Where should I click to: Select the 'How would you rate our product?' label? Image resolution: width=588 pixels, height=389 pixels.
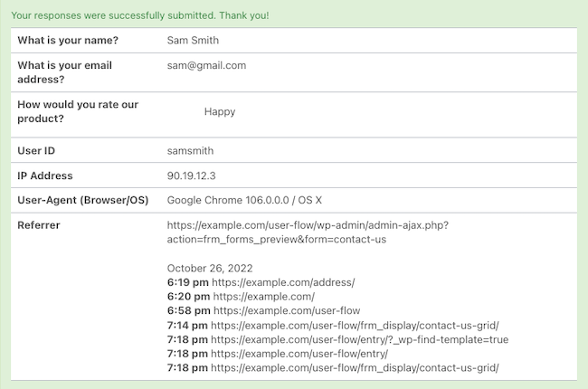(x=78, y=111)
